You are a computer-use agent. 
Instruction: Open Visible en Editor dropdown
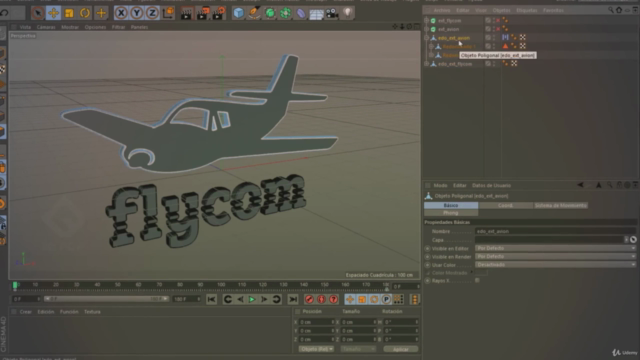555,248
